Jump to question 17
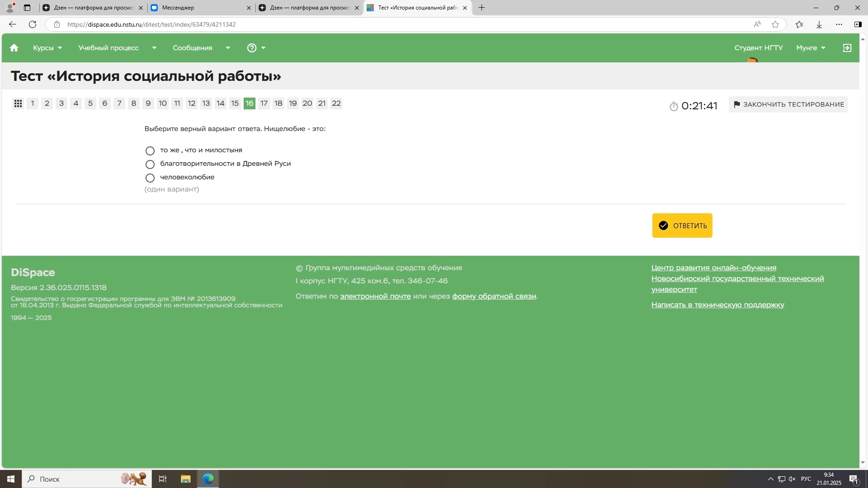This screenshot has width=868, height=488. pos(264,103)
